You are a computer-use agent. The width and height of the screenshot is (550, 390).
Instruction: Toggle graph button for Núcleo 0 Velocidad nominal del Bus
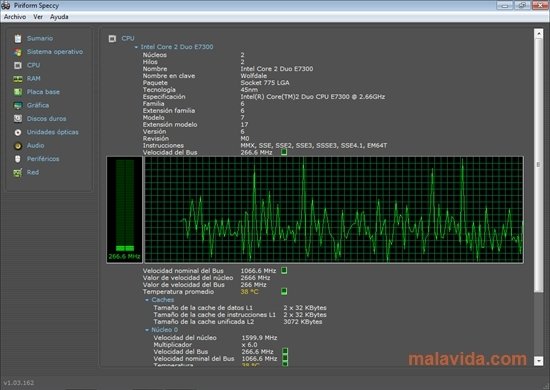tap(285, 358)
